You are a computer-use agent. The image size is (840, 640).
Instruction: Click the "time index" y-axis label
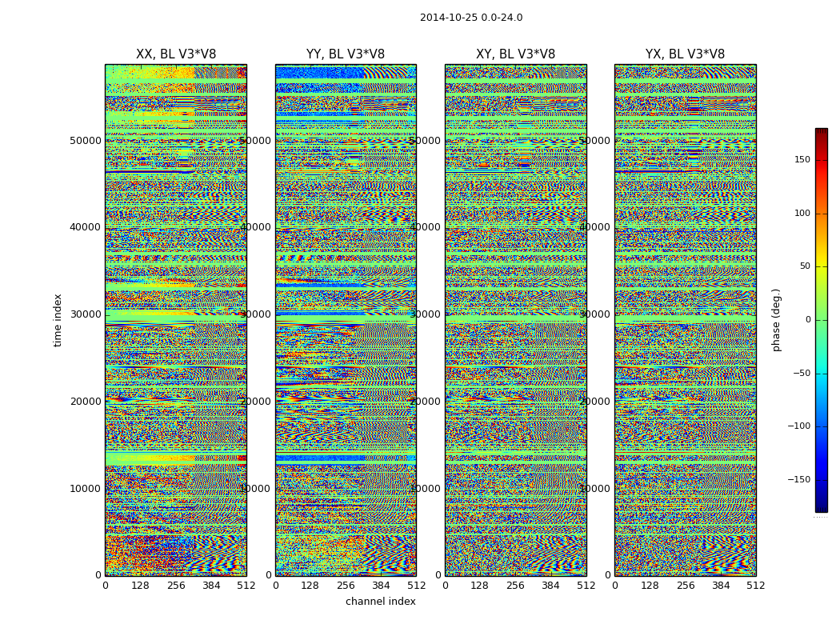[x=58, y=320]
